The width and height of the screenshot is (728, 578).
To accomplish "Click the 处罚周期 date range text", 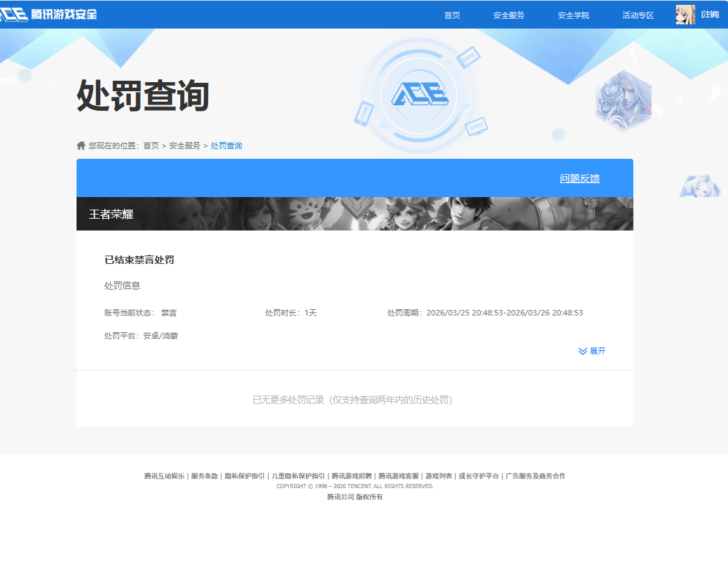I will [x=485, y=313].
